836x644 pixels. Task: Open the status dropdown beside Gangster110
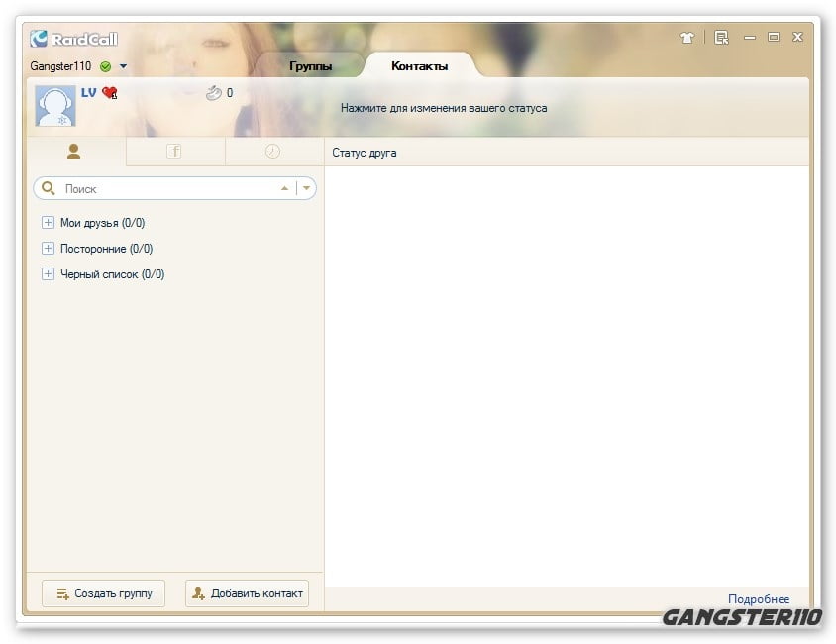(x=123, y=67)
